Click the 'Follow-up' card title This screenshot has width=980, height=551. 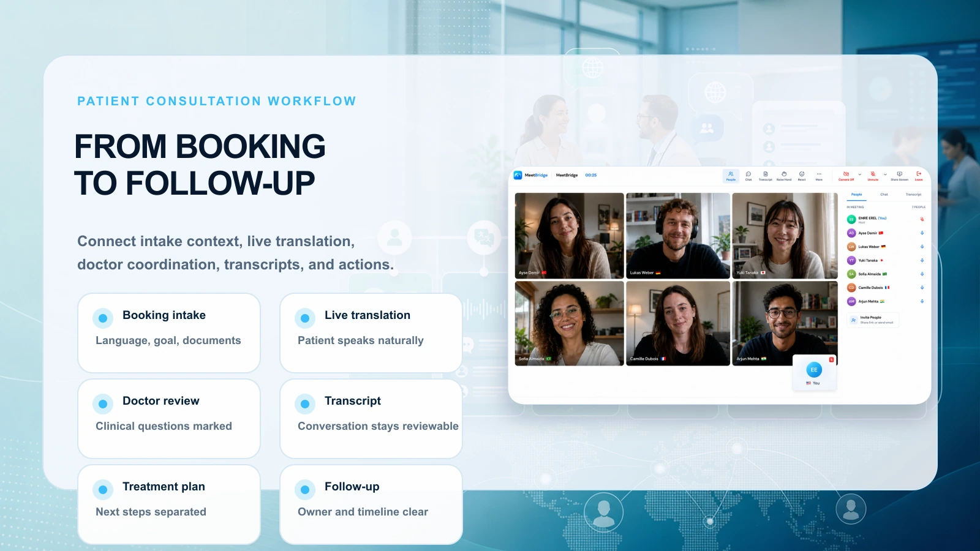[352, 487]
